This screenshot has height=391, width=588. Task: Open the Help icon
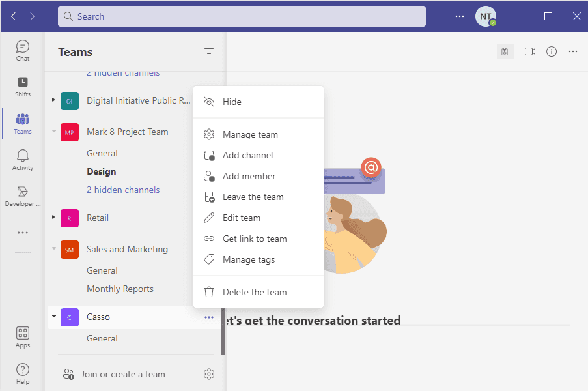pos(23,374)
